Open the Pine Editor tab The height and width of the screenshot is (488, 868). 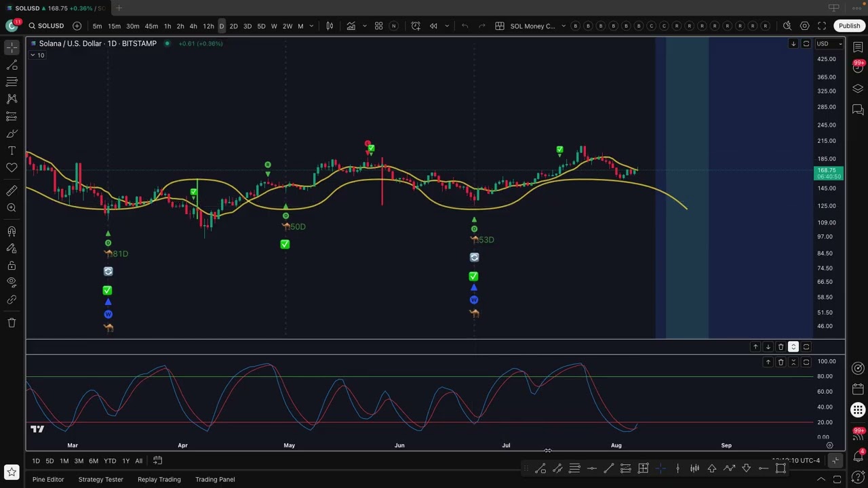click(x=48, y=480)
